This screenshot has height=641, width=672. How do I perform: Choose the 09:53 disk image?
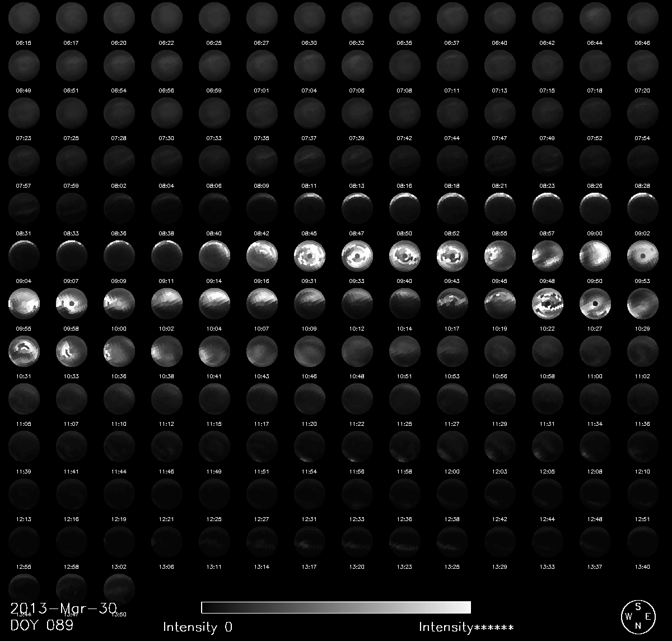(643, 255)
